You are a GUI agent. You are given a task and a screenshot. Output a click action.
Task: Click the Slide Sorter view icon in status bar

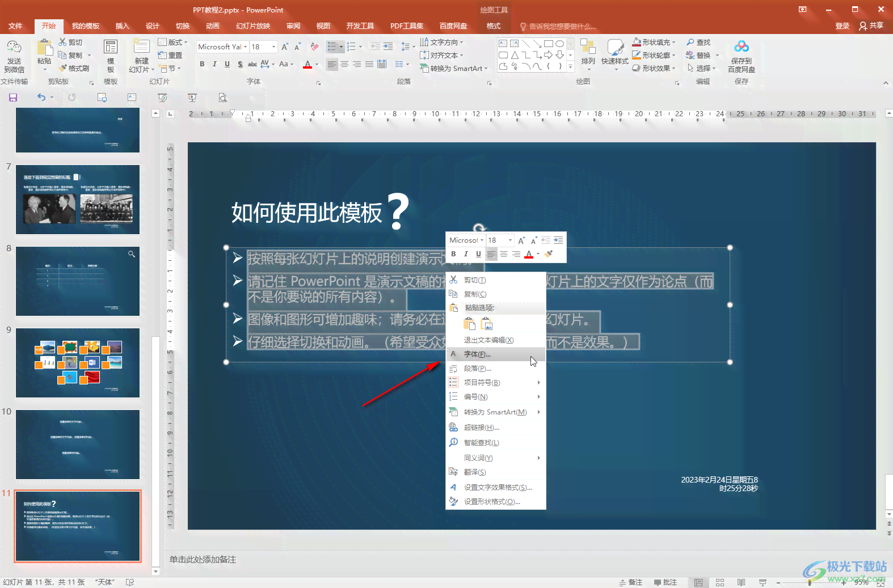(720, 582)
